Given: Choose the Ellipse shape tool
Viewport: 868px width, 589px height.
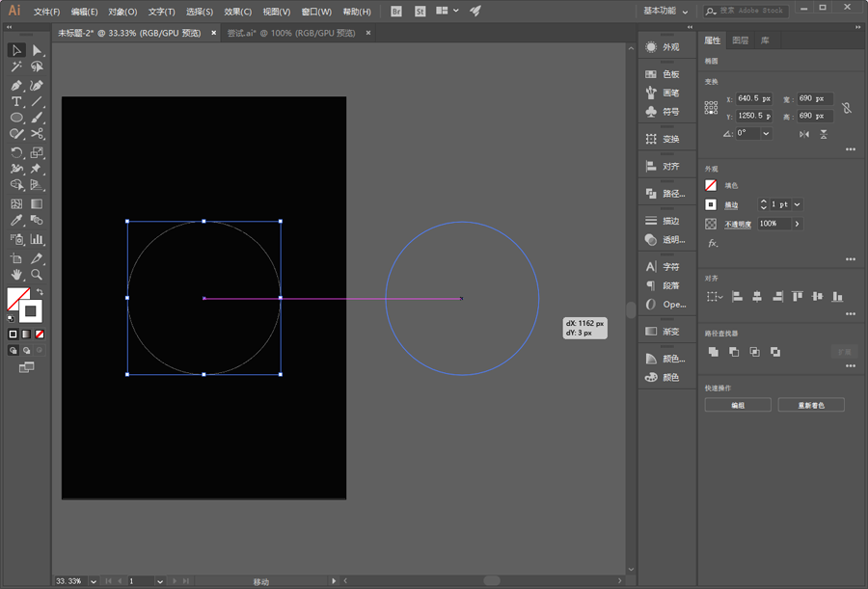Looking at the screenshot, I should click(16, 118).
